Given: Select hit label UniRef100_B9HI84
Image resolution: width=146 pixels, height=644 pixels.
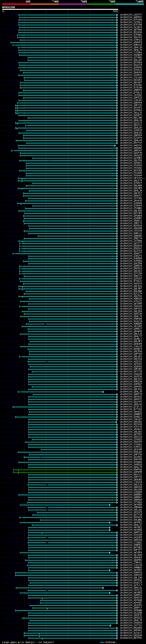Looking at the screenshot, I should click(x=131, y=382).
